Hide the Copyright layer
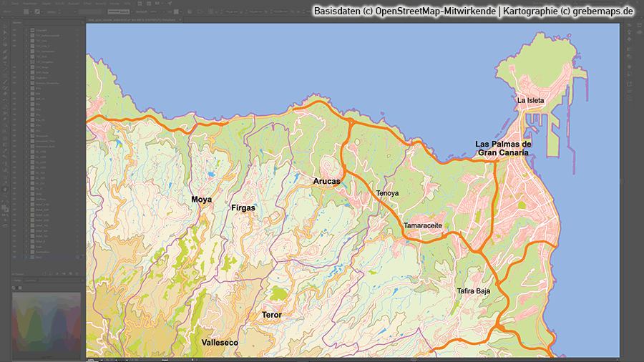This screenshot has width=644, height=362. point(14,30)
